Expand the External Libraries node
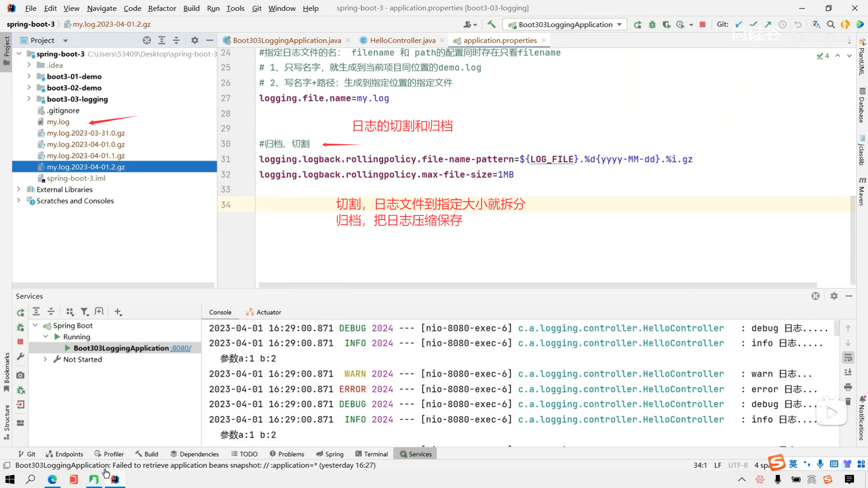This screenshot has width=868, height=488. (x=19, y=189)
